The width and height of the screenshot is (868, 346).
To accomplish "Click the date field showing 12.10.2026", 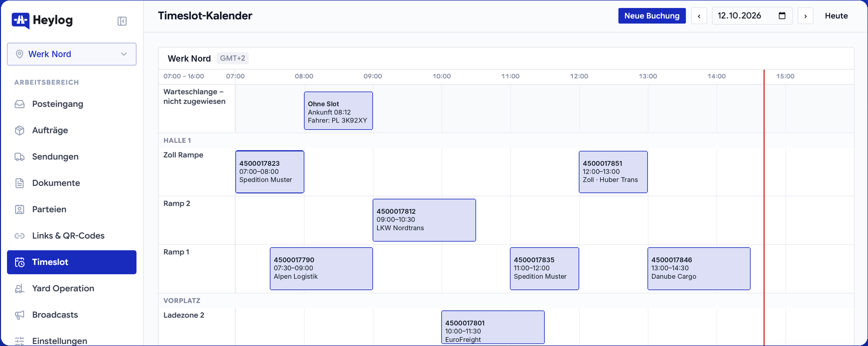I will click(752, 16).
